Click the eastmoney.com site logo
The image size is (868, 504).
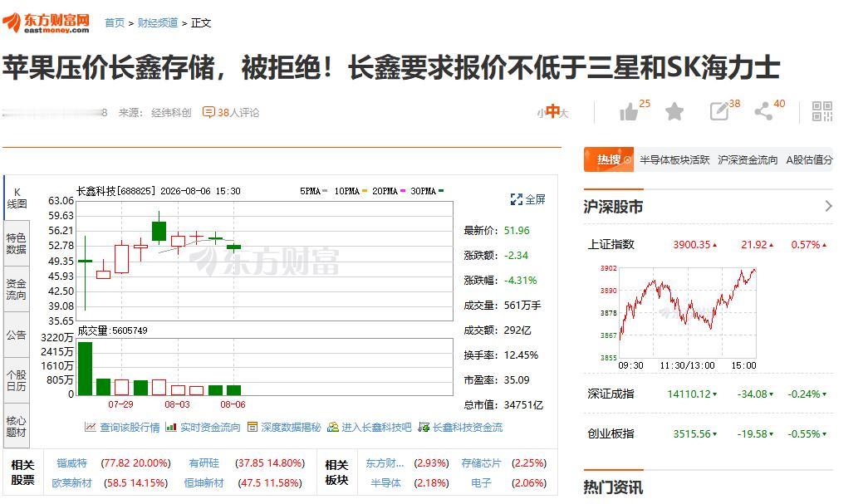[x=46, y=22]
